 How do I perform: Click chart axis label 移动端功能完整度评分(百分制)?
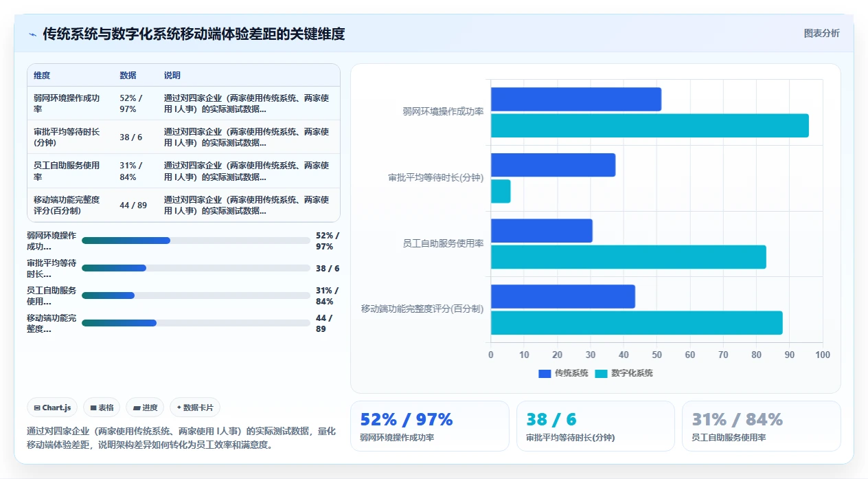point(422,309)
